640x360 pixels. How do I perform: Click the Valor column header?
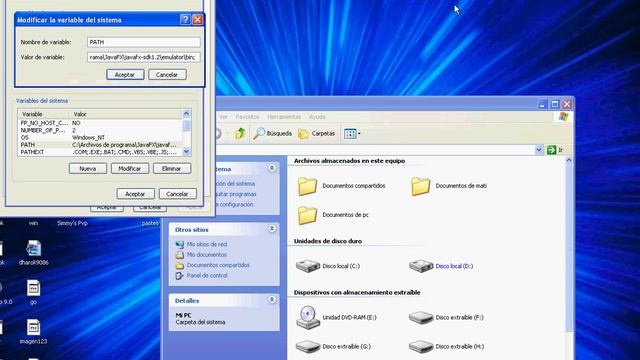click(x=126, y=114)
